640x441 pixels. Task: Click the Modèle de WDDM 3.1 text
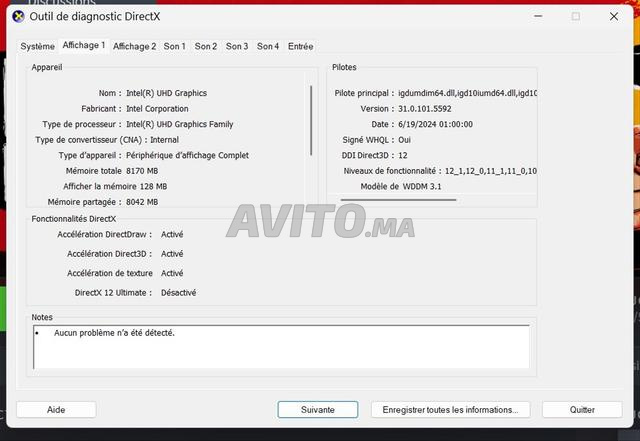point(400,186)
